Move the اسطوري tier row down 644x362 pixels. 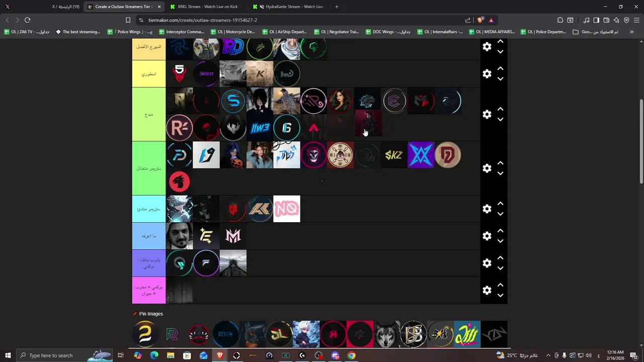(x=500, y=79)
